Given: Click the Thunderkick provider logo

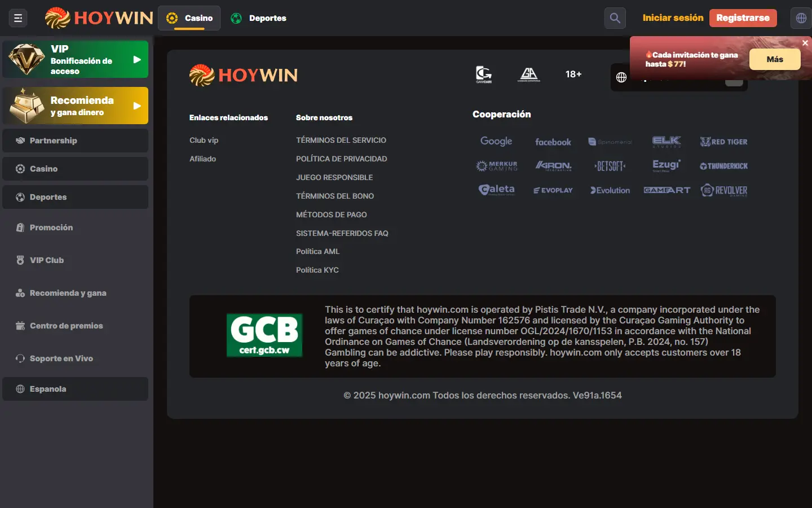Looking at the screenshot, I should pyautogui.click(x=724, y=166).
